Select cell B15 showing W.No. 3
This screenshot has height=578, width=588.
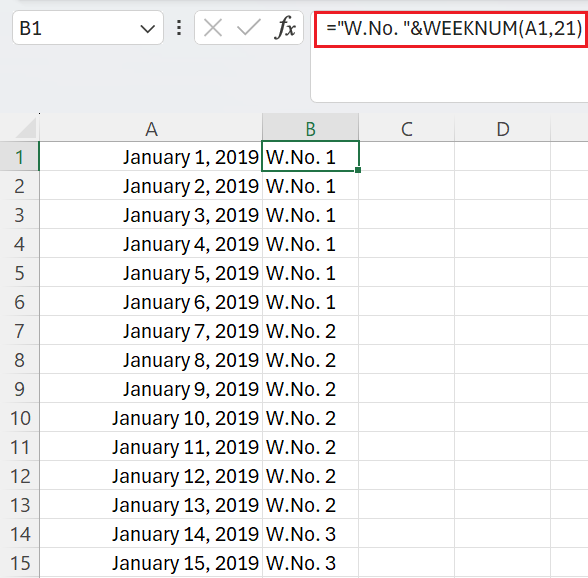(310, 563)
